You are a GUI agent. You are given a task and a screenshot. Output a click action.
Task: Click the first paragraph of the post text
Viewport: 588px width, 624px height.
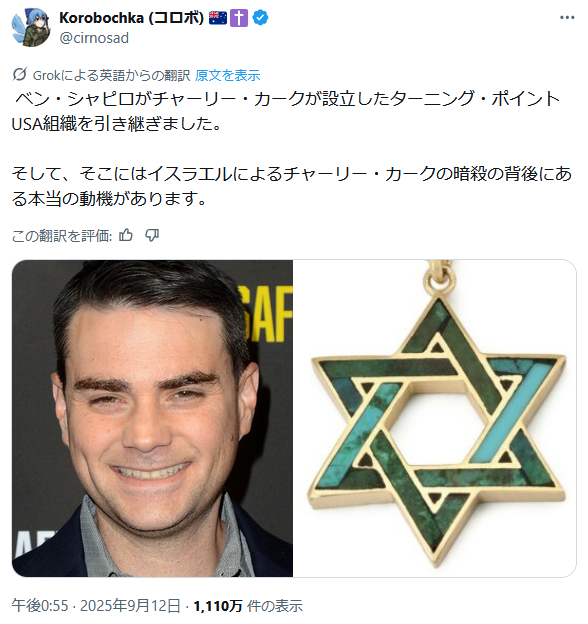[286, 111]
